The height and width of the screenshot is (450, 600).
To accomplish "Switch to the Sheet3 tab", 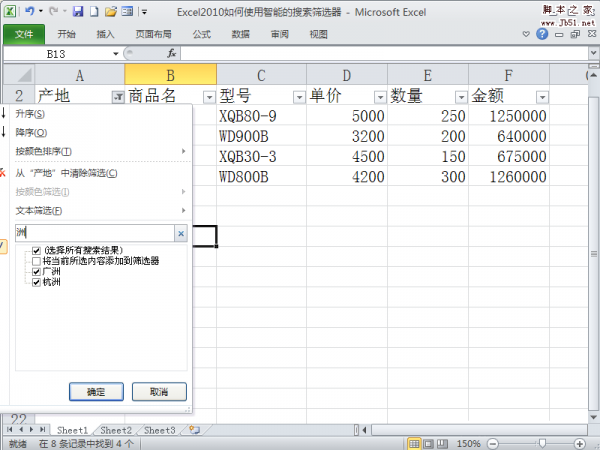I will [x=160, y=430].
